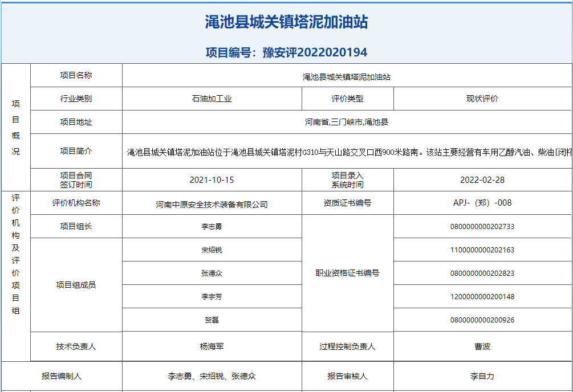Click certificate number 1100000000202163

(x=482, y=250)
